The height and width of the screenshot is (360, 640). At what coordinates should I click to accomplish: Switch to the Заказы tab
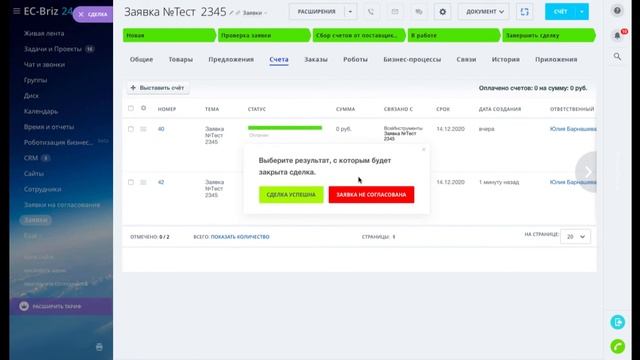point(316,60)
